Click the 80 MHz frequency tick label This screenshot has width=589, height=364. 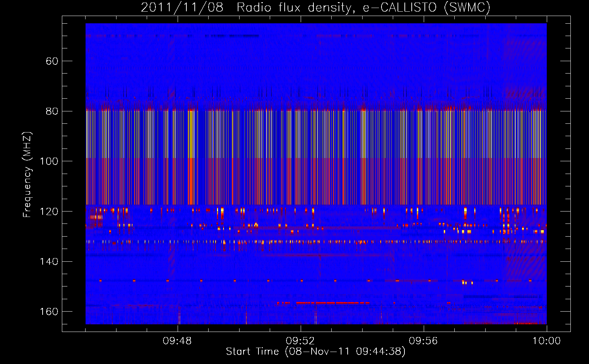52,111
